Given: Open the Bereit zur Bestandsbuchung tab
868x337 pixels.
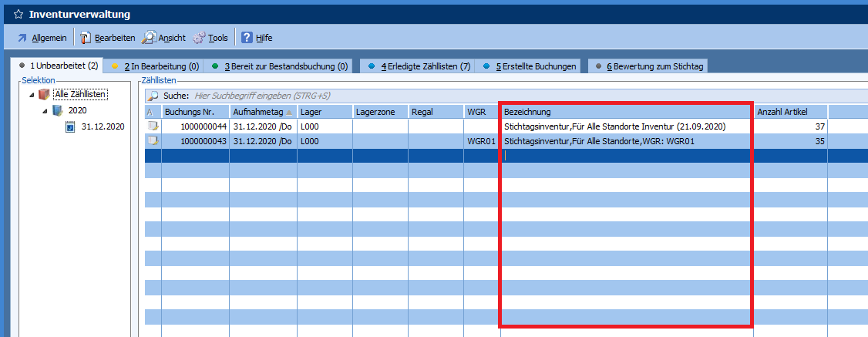Looking at the screenshot, I should [281, 66].
